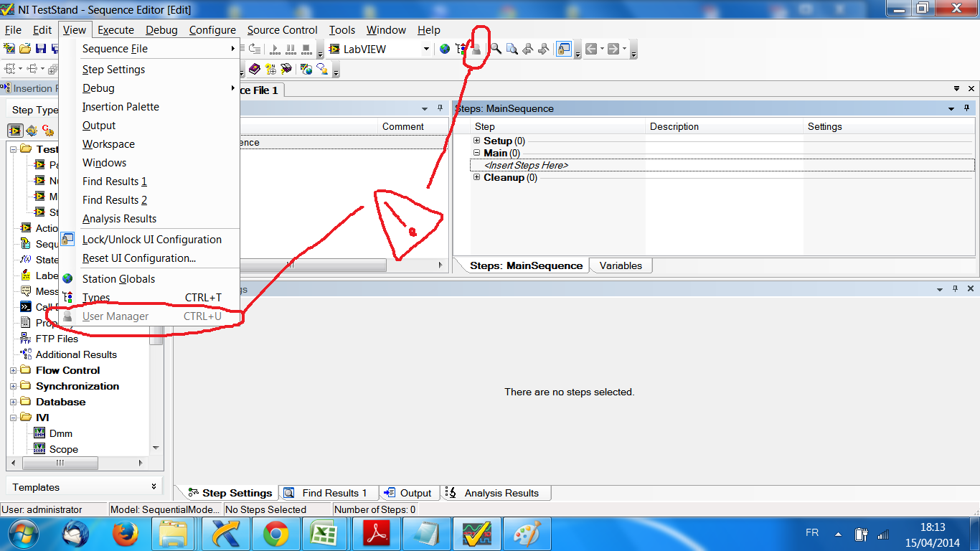Screen dimensions: 980x551
Task: Open the Help menu
Action: click(428, 30)
